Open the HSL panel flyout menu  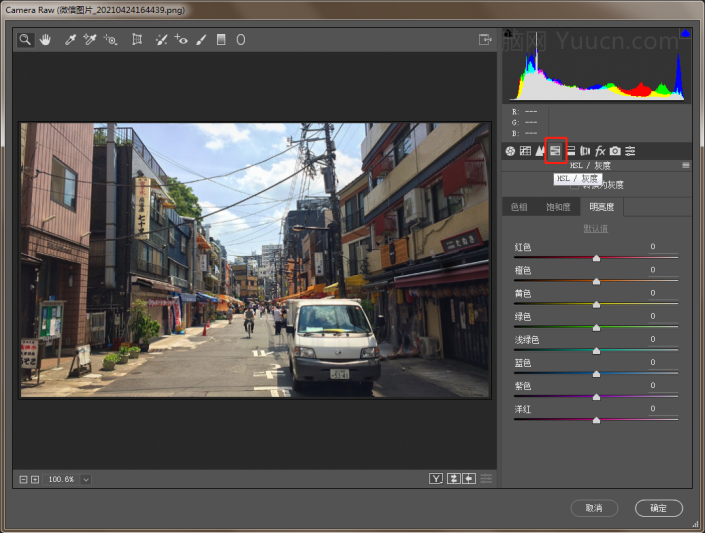686,165
